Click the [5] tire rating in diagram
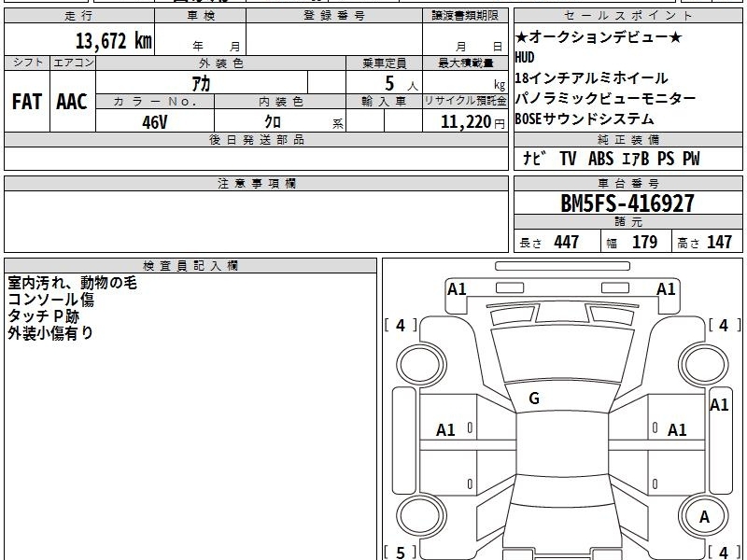The height and width of the screenshot is (560, 747). [401, 552]
